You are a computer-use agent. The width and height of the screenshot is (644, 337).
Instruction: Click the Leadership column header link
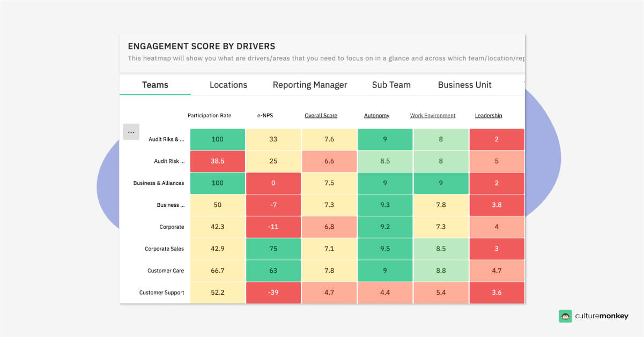(488, 115)
